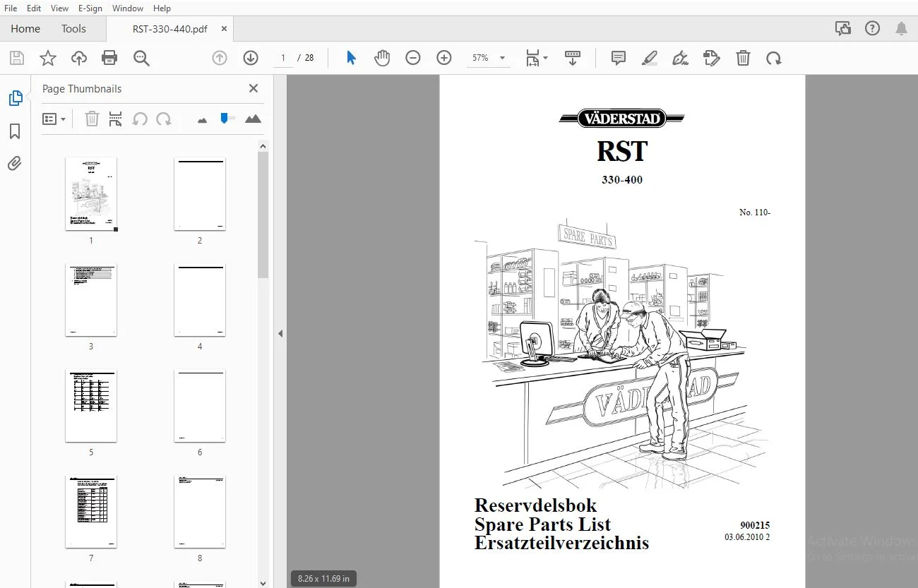Viewport: 918px width, 588px height.
Task: Zoom in with the plus button
Action: pos(444,58)
